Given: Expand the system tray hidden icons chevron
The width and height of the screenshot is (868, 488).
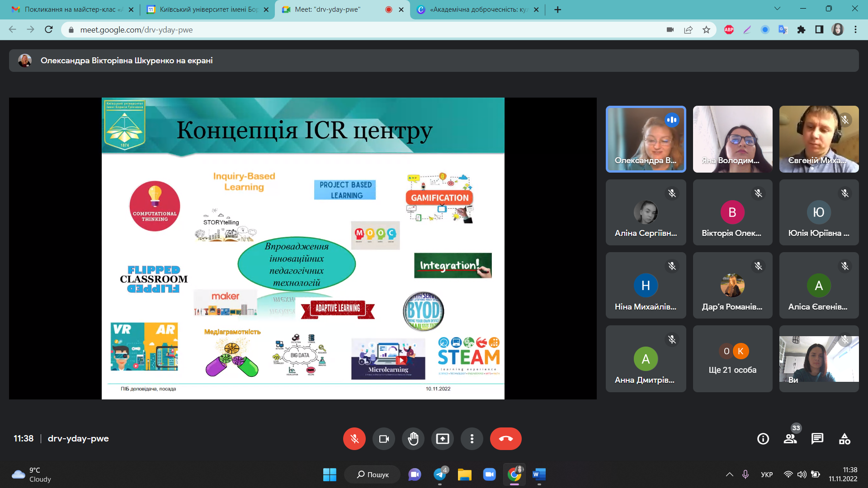Looking at the screenshot, I should point(729,474).
